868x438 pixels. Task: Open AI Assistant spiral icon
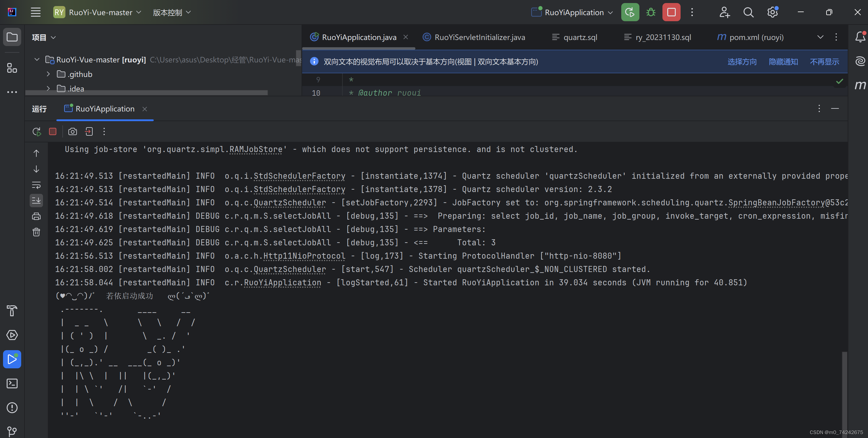click(860, 61)
